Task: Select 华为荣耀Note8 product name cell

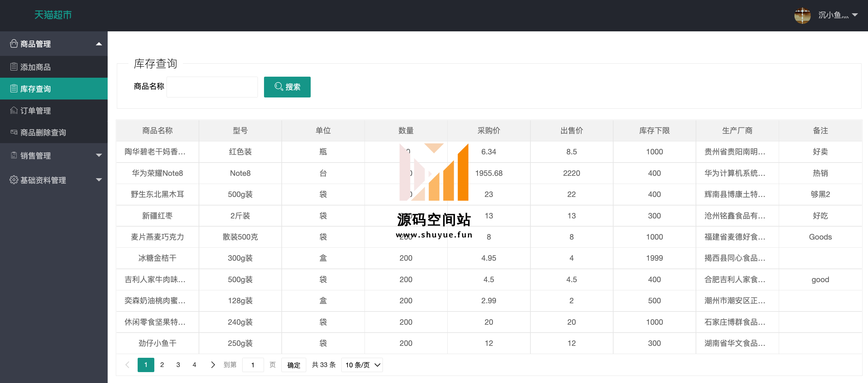Action: (157, 173)
